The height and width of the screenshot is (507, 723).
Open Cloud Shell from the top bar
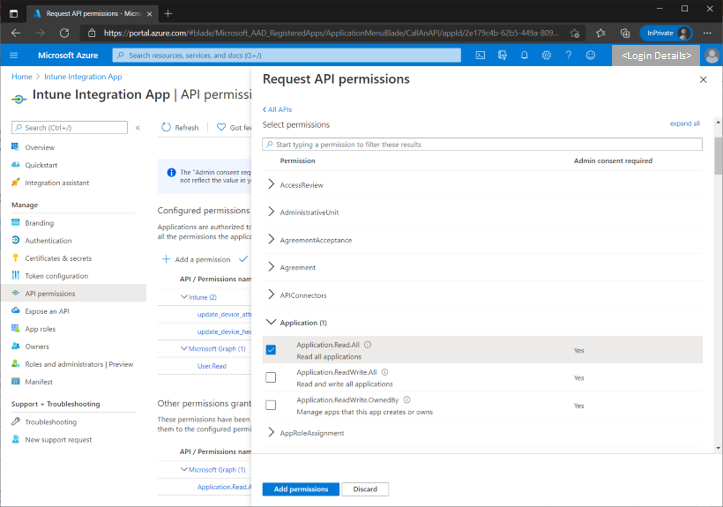point(480,55)
